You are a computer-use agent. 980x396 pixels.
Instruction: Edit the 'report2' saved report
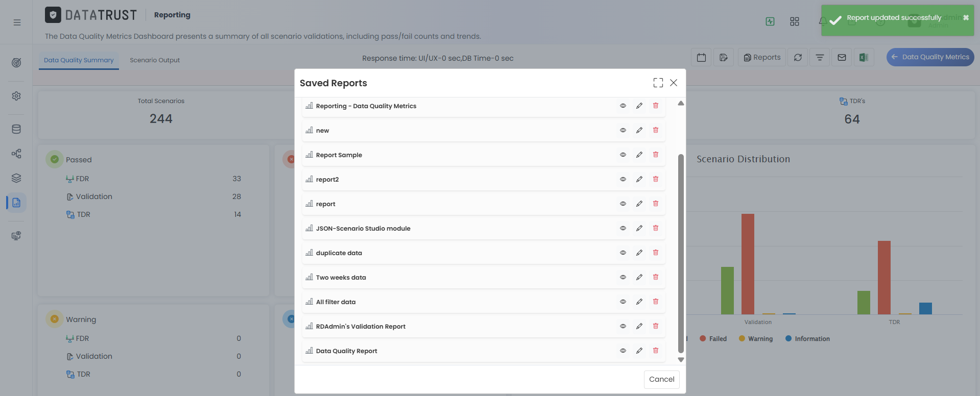pos(639,179)
